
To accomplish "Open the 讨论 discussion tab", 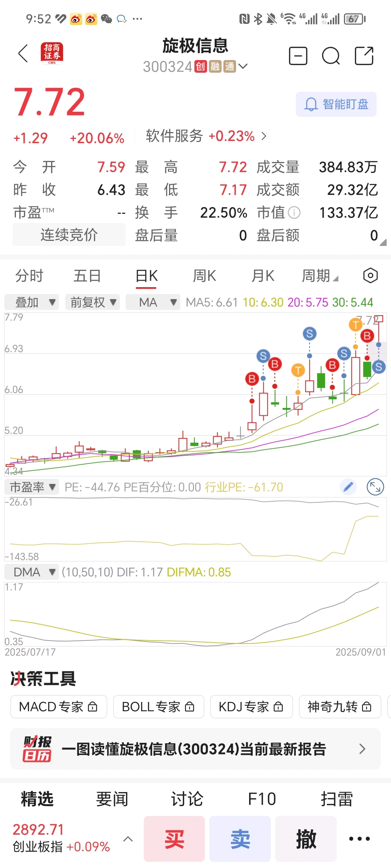I will 187,799.
